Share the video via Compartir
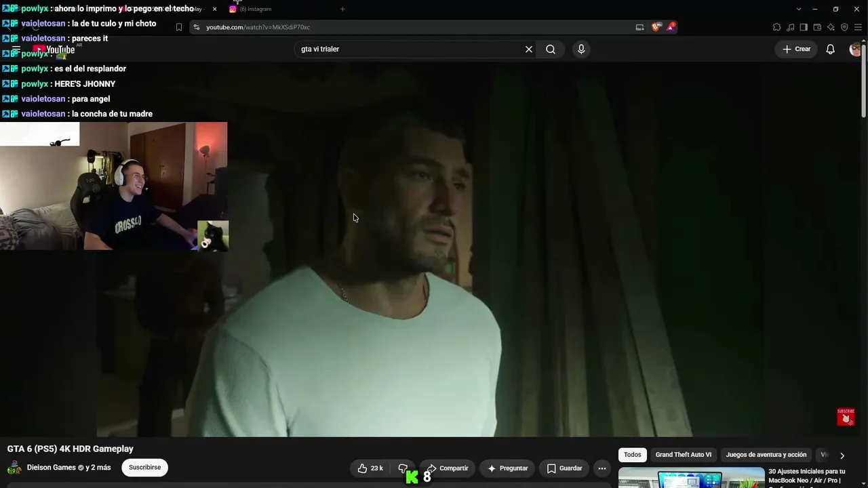 [x=448, y=468]
